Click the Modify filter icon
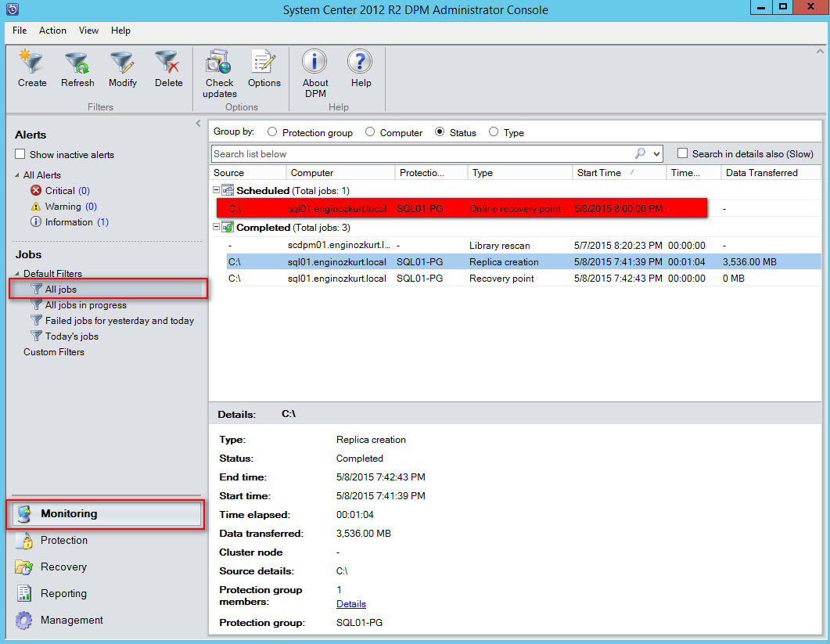 (x=122, y=62)
